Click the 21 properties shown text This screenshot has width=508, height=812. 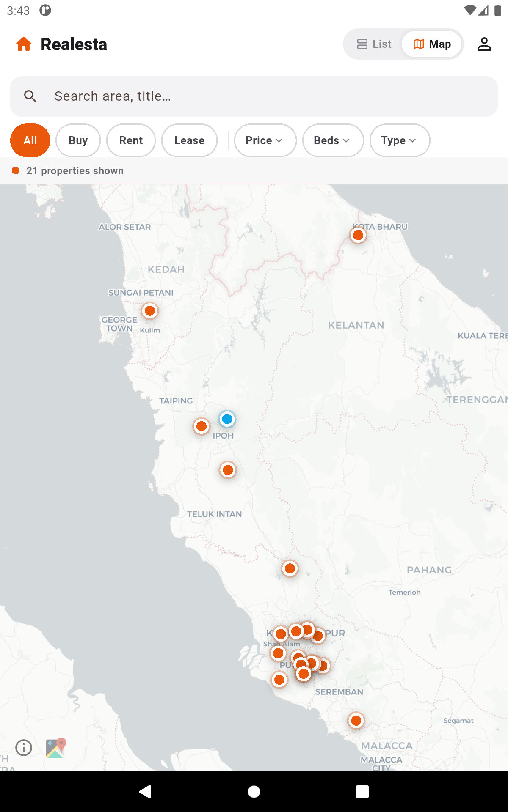click(75, 171)
